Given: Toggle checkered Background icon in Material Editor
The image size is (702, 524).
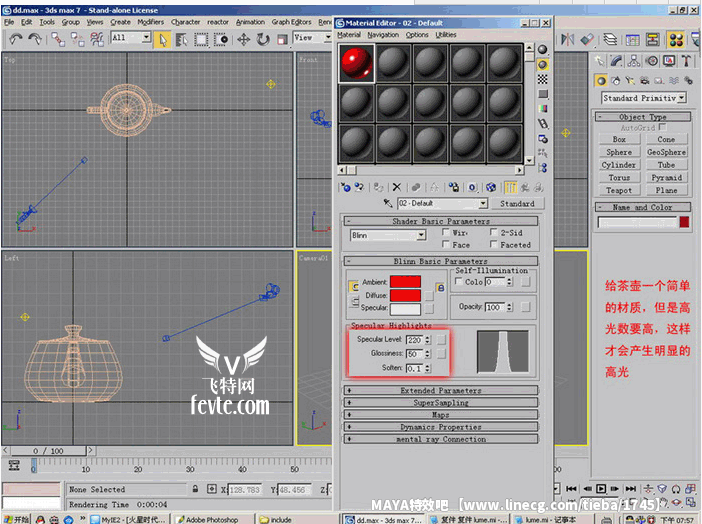Looking at the screenshot, I should [543, 79].
